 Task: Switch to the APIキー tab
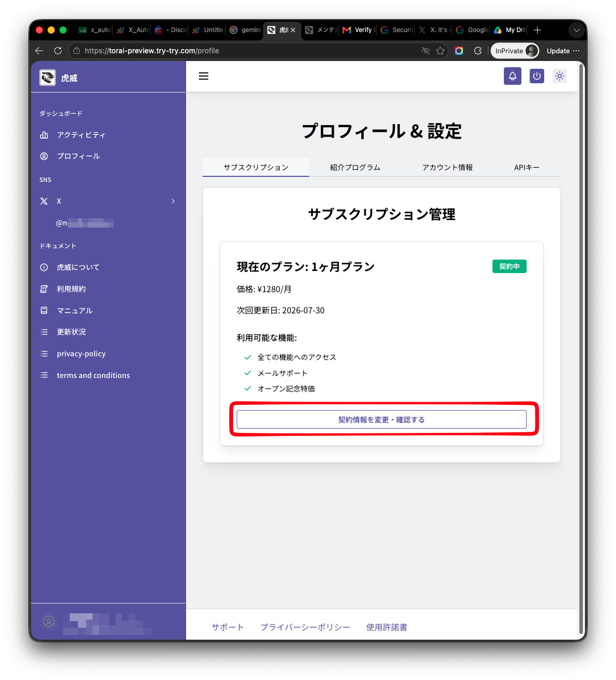point(527,168)
